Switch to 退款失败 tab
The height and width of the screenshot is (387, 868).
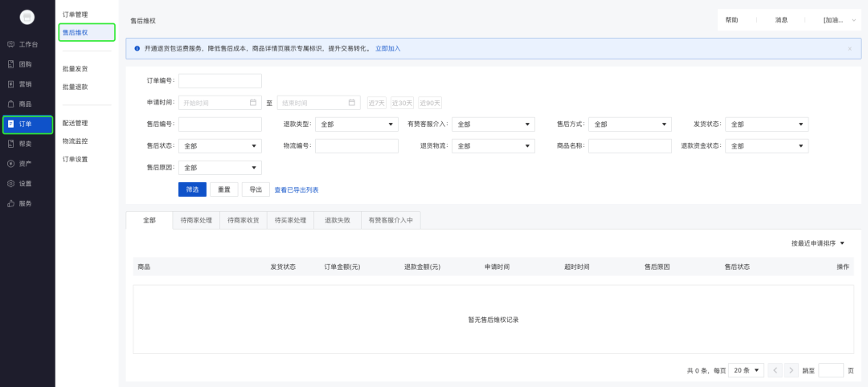tap(337, 220)
